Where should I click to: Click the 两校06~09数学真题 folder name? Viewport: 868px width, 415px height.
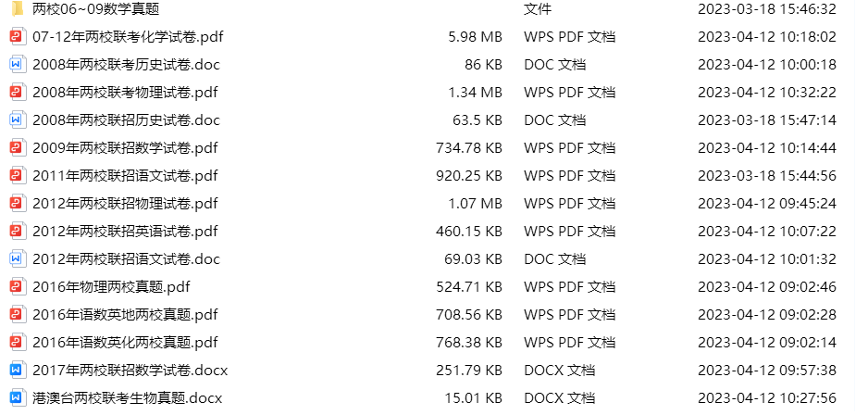coord(95,9)
